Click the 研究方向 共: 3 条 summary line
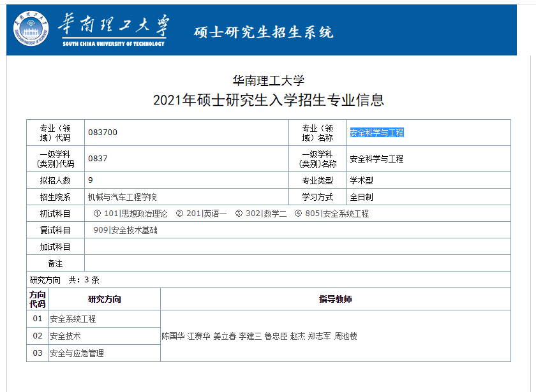The width and height of the screenshot is (536, 392). point(64,280)
